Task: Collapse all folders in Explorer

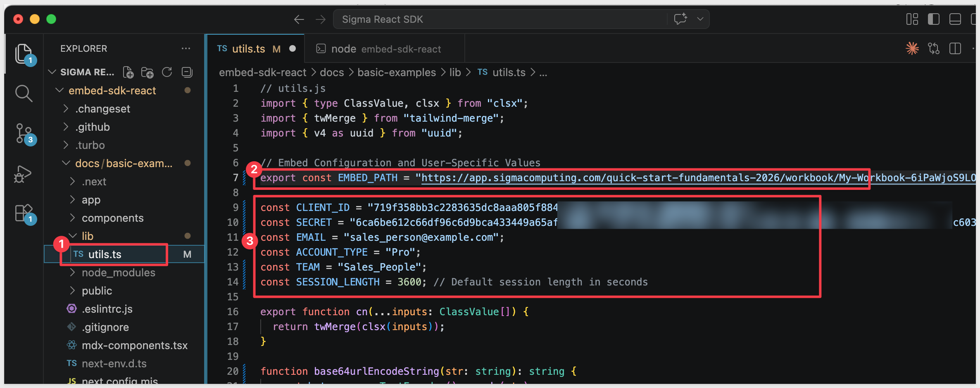Action: point(187,72)
